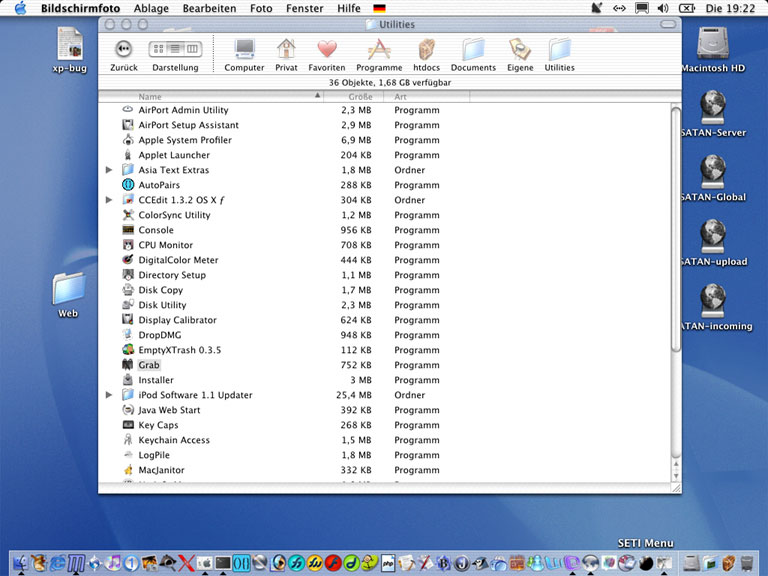Select the SATAN-Global network volume
This screenshot has width=768, height=576.
[713, 178]
